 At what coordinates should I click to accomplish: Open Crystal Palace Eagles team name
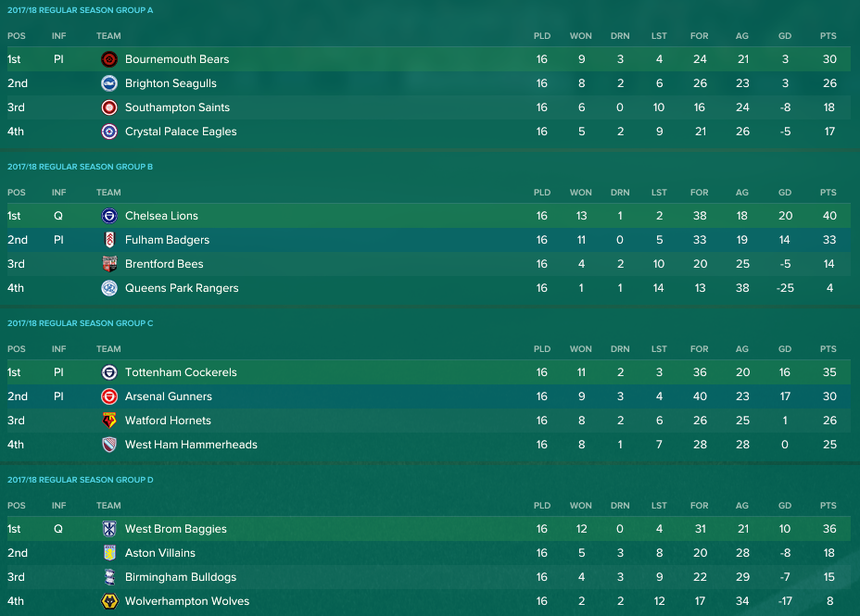181,132
